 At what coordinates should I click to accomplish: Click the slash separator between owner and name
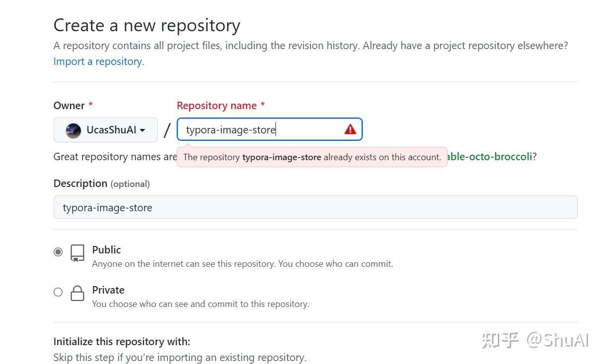[x=166, y=130]
